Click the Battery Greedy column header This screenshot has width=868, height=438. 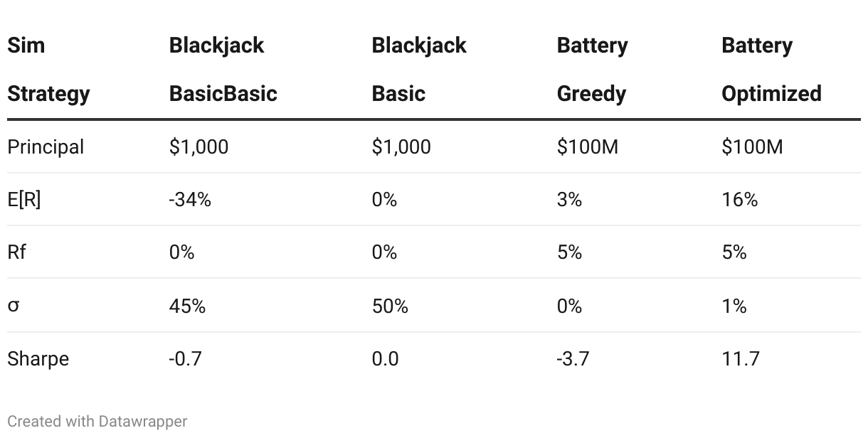click(x=592, y=69)
